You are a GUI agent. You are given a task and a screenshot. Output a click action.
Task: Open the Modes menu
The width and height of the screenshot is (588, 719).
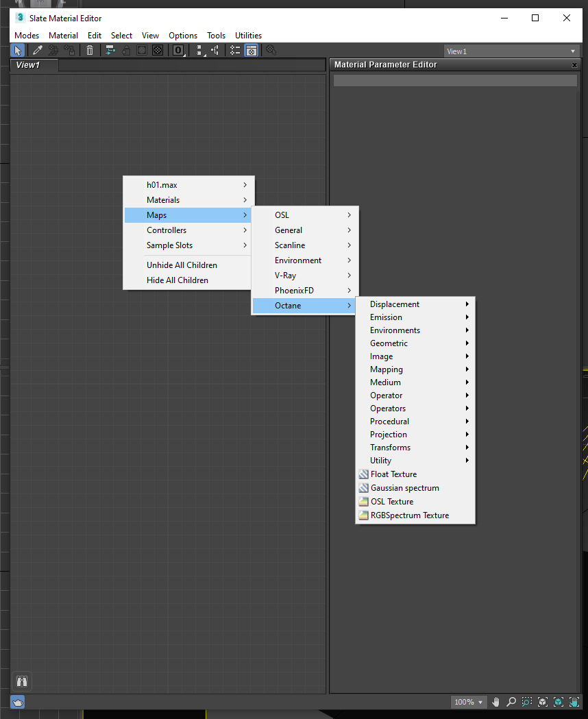[x=27, y=36]
